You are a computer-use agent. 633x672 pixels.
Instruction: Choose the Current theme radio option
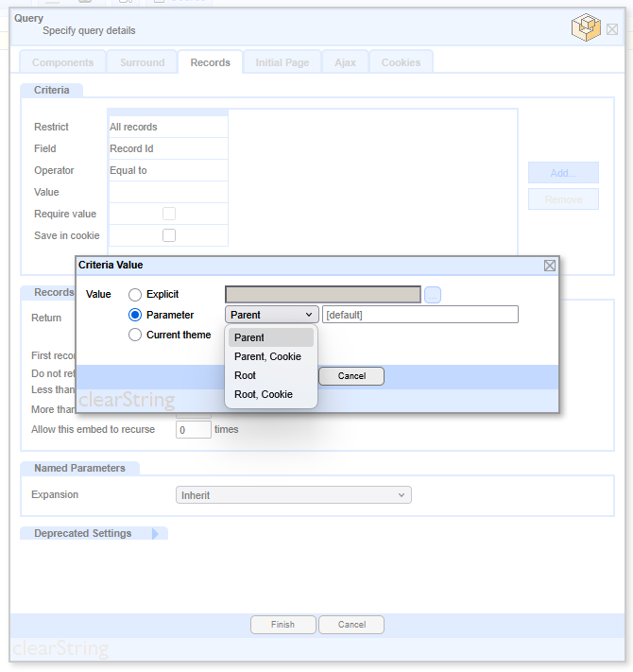tap(136, 335)
